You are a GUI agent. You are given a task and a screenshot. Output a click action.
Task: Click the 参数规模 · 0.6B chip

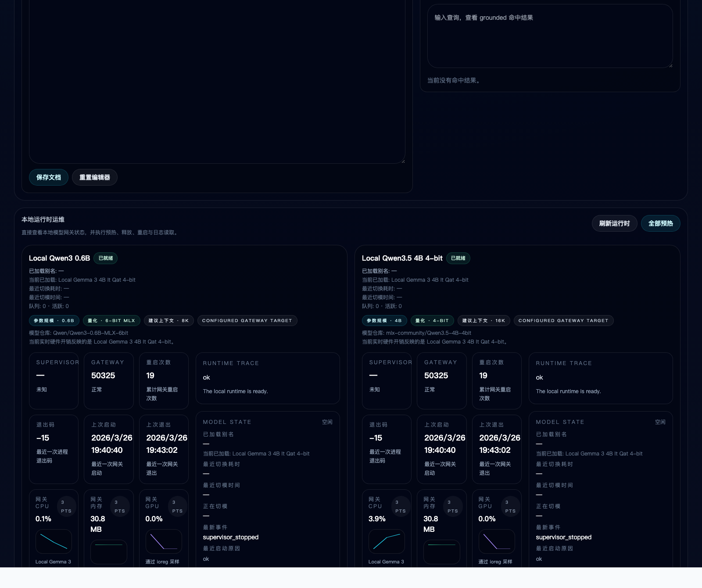tap(54, 320)
